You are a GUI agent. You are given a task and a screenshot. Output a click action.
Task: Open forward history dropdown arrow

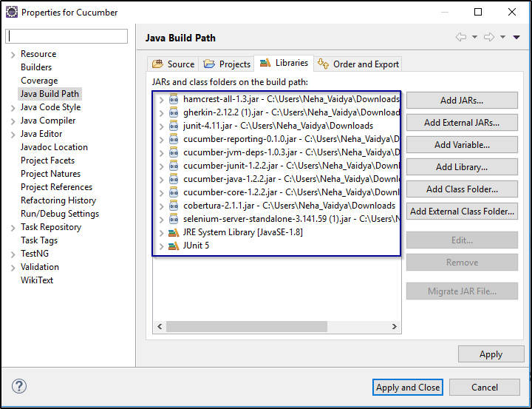pyautogui.click(x=503, y=37)
